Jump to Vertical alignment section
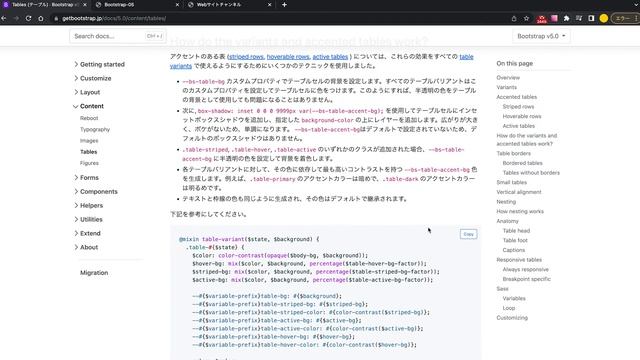Screen dimensions: 640x360 pyautogui.click(x=519, y=192)
